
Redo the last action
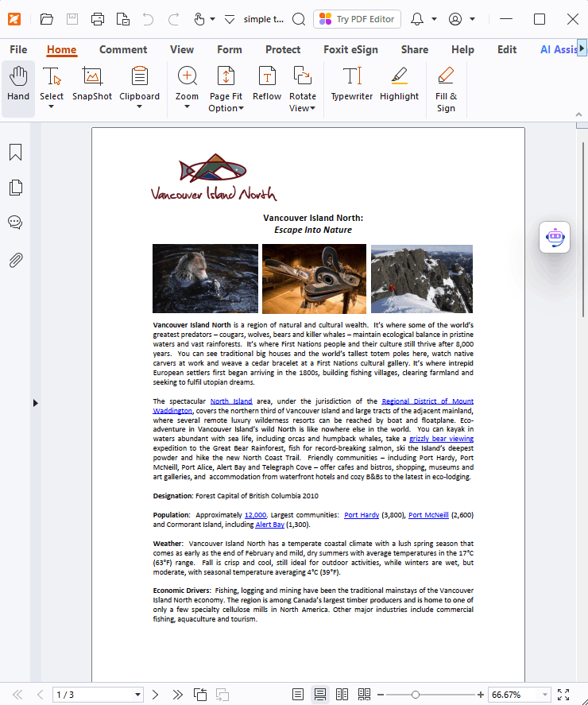[173, 19]
